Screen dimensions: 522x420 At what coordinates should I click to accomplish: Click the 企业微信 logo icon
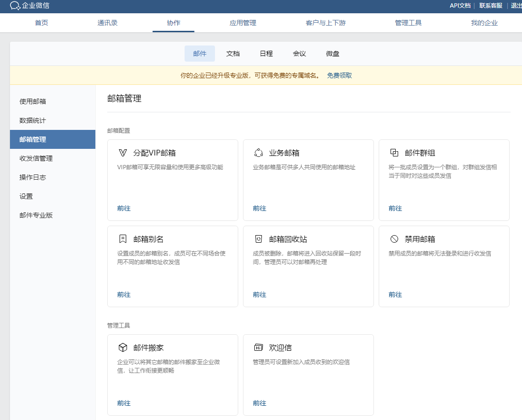coord(15,6)
